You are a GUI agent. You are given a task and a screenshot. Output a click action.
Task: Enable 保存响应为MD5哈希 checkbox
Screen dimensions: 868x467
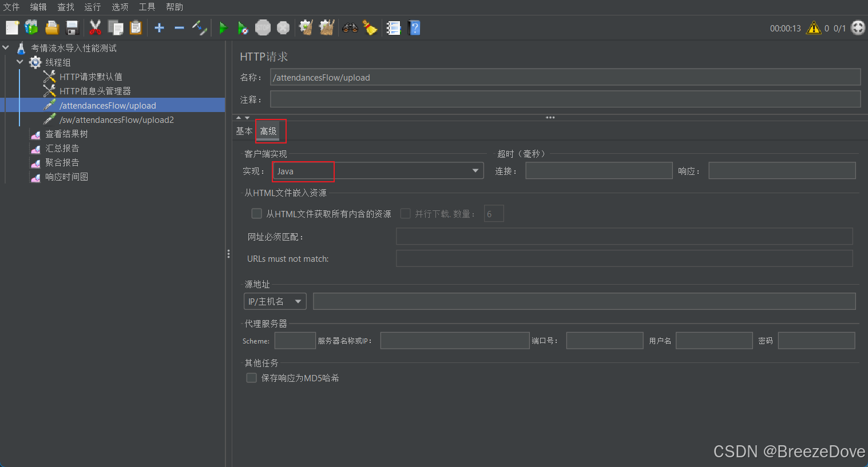(251, 377)
